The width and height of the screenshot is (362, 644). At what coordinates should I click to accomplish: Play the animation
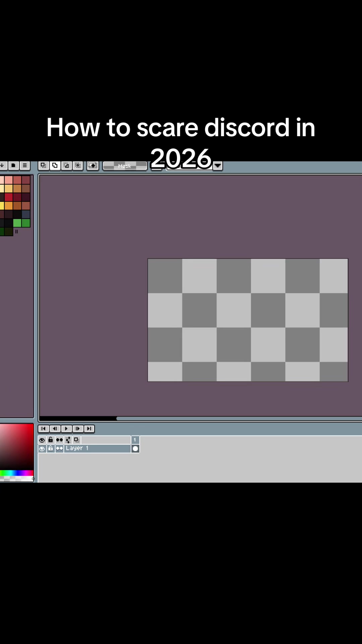(x=66, y=429)
